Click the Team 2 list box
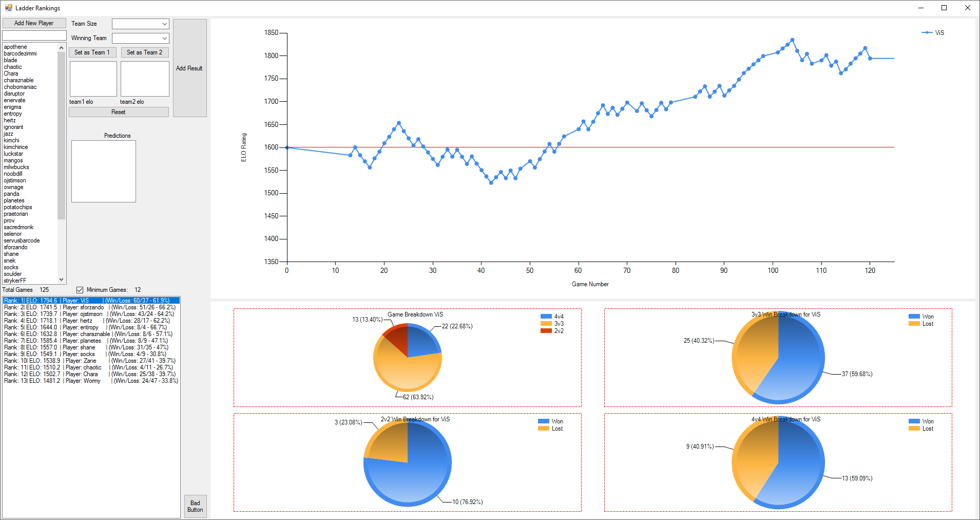The width and height of the screenshot is (980, 520). (x=145, y=79)
